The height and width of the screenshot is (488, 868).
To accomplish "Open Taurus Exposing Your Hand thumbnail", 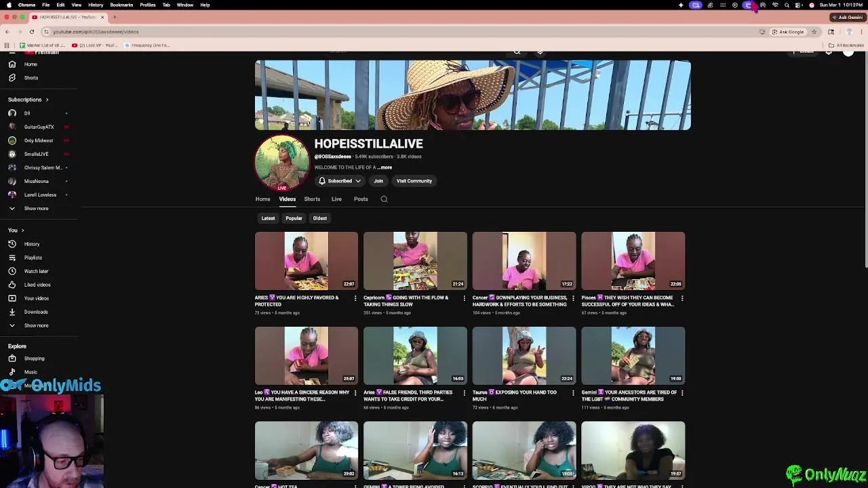I will (x=524, y=356).
